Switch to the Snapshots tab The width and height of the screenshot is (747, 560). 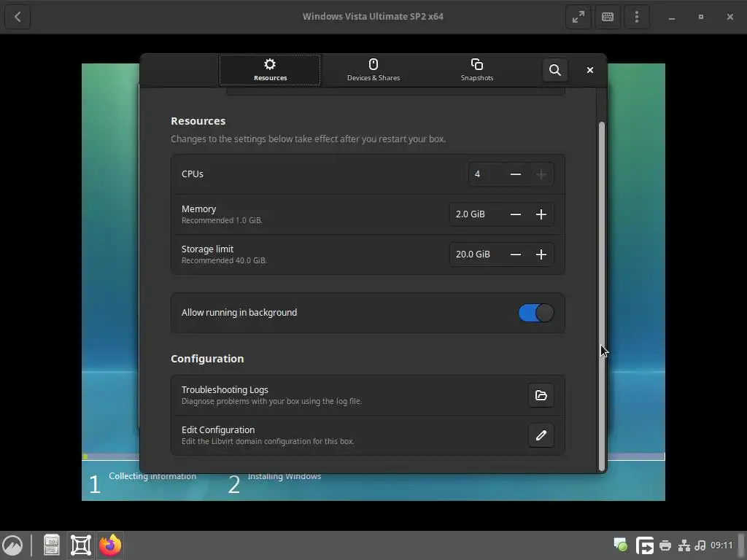(x=477, y=70)
